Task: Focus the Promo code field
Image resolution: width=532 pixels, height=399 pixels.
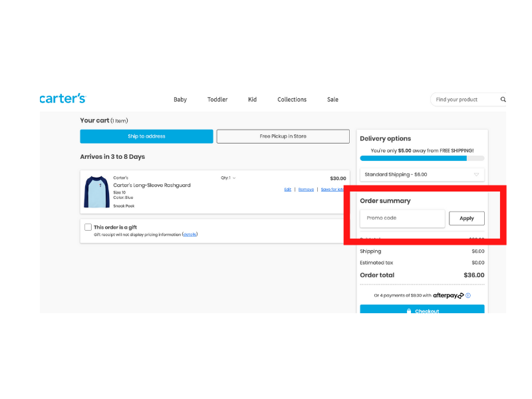Action: (x=402, y=218)
